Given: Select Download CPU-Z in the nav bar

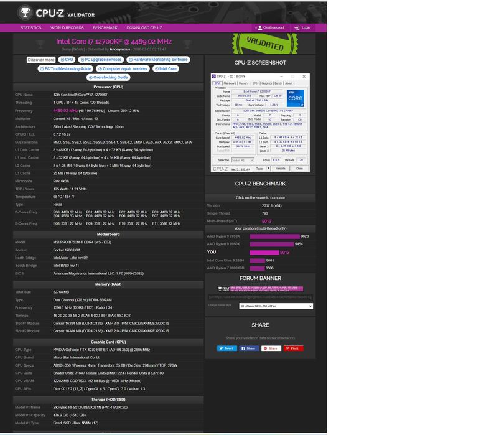Looking at the screenshot, I should (x=144, y=27).
